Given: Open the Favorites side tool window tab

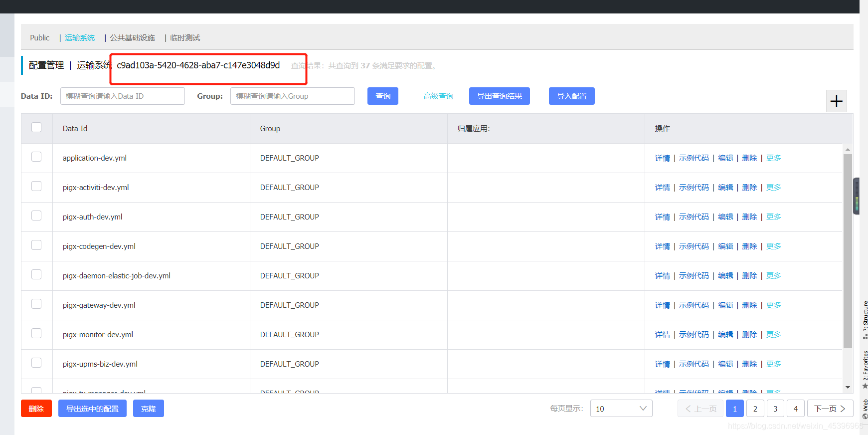Looking at the screenshot, I should click(865, 370).
